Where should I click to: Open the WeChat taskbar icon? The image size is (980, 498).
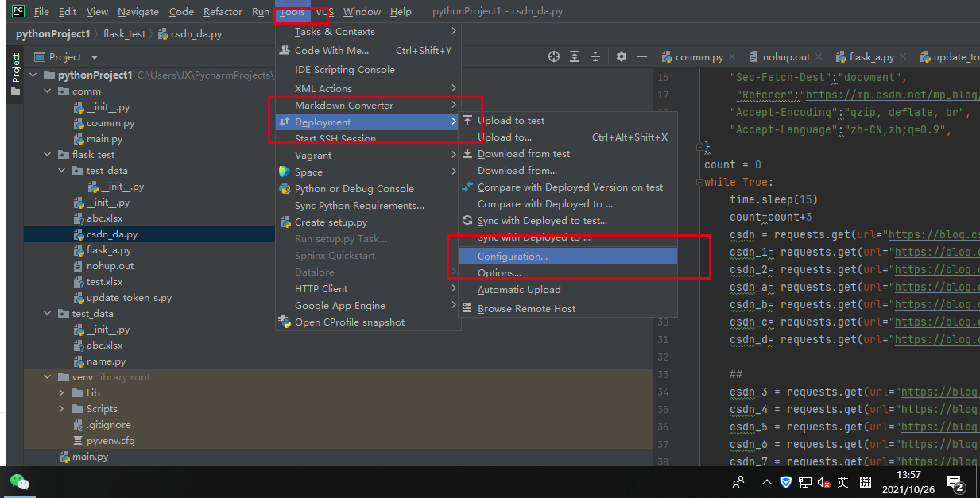tap(20, 482)
